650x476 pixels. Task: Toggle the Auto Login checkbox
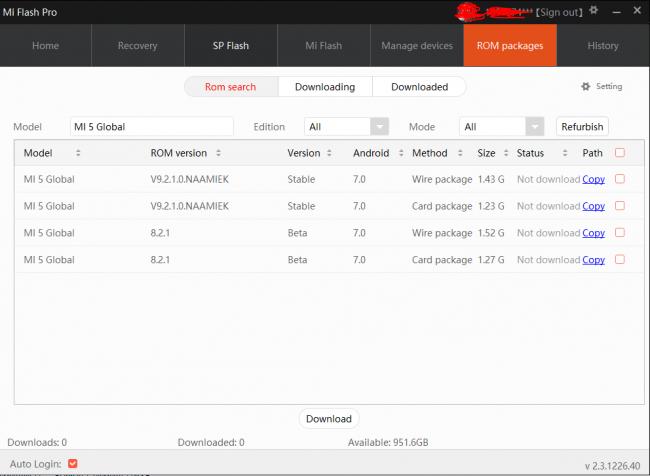pos(73,464)
